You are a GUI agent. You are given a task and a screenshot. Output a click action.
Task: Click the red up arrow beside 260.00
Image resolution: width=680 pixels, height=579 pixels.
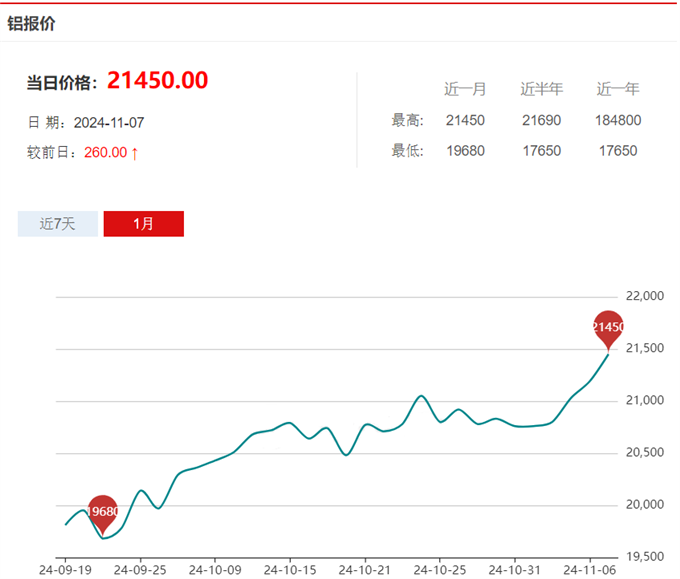[x=135, y=153]
